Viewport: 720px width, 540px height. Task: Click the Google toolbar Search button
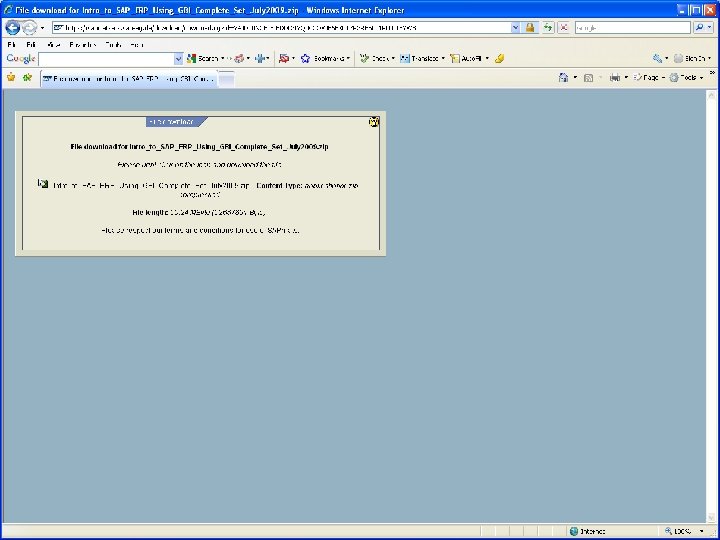202,58
